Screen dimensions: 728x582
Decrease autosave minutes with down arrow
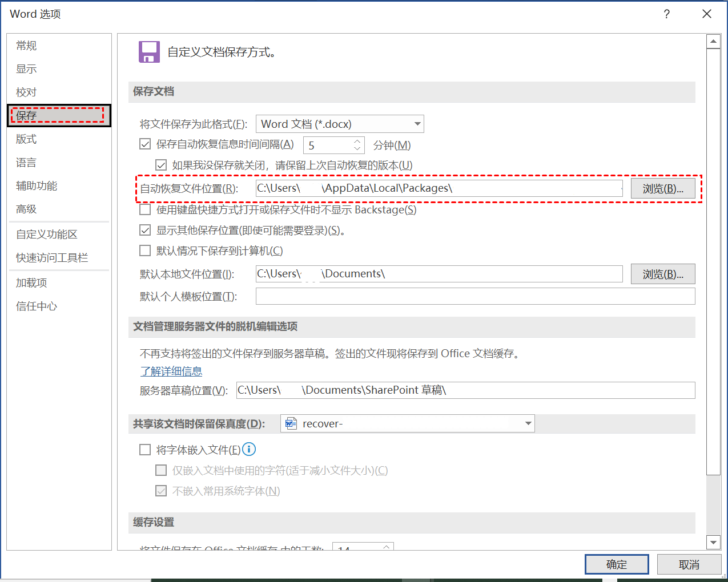(x=357, y=149)
